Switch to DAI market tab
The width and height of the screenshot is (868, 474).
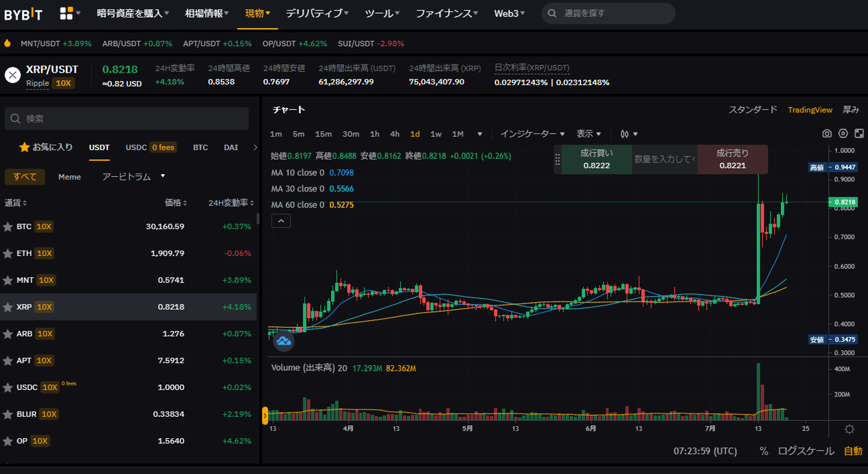click(231, 148)
